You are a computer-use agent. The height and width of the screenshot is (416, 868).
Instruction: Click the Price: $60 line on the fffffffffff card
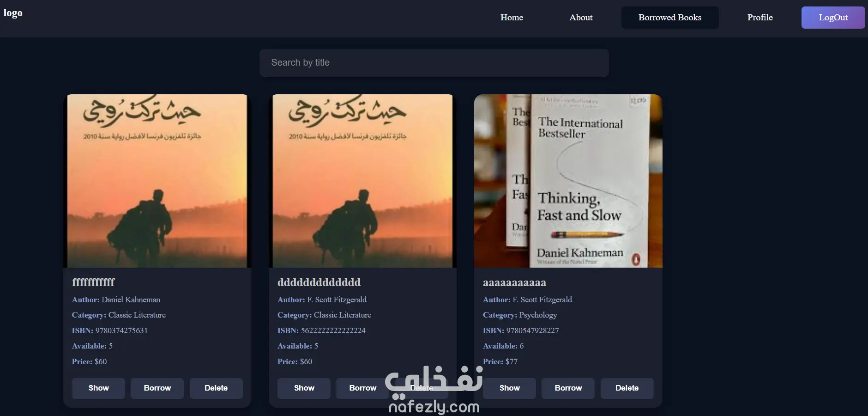tap(89, 361)
